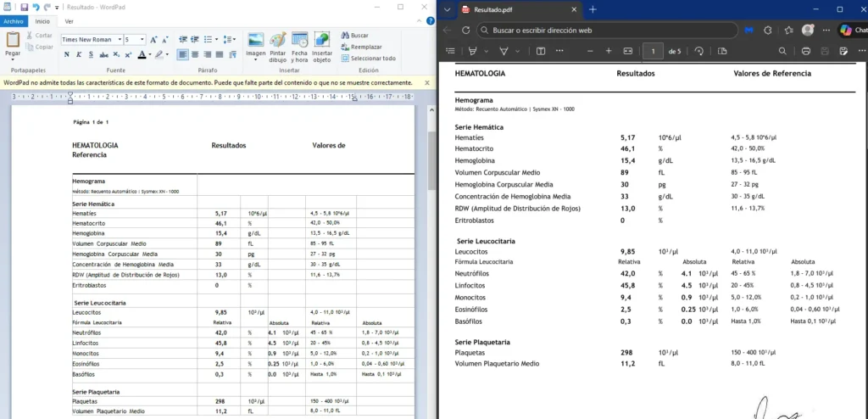The image size is (868, 419).
Task: Enable center text alignment
Action: point(194,55)
